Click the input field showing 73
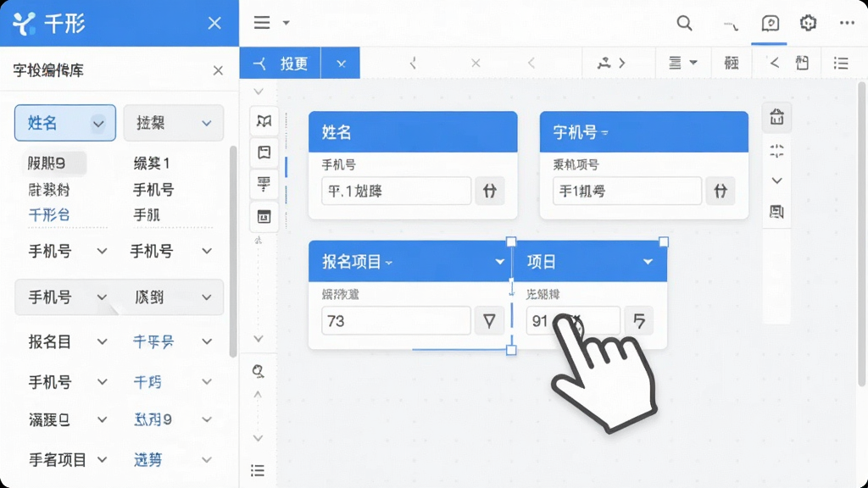Viewport: 868px width, 488px height. point(397,321)
